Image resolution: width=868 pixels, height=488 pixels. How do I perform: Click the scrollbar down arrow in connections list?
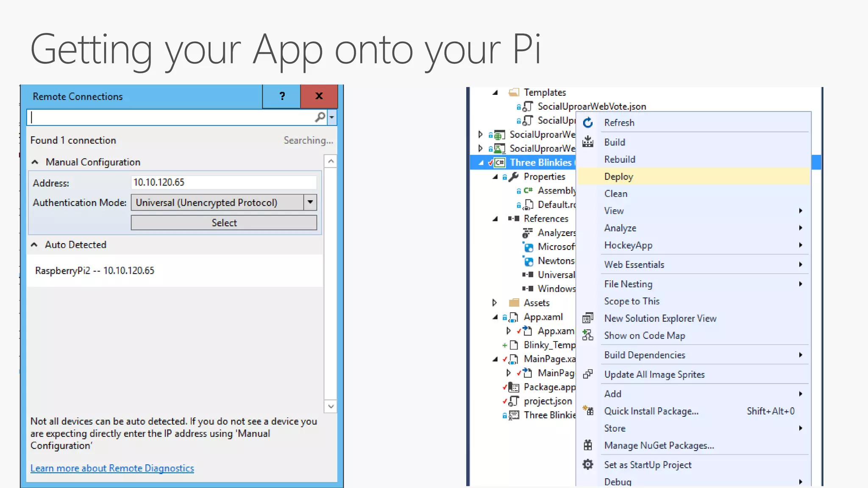331,406
